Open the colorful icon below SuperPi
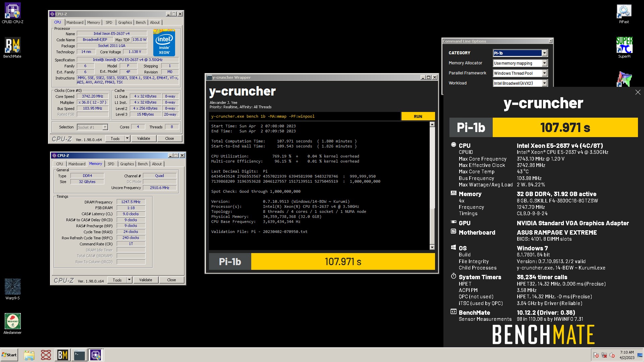 pyautogui.click(x=624, y=79)
